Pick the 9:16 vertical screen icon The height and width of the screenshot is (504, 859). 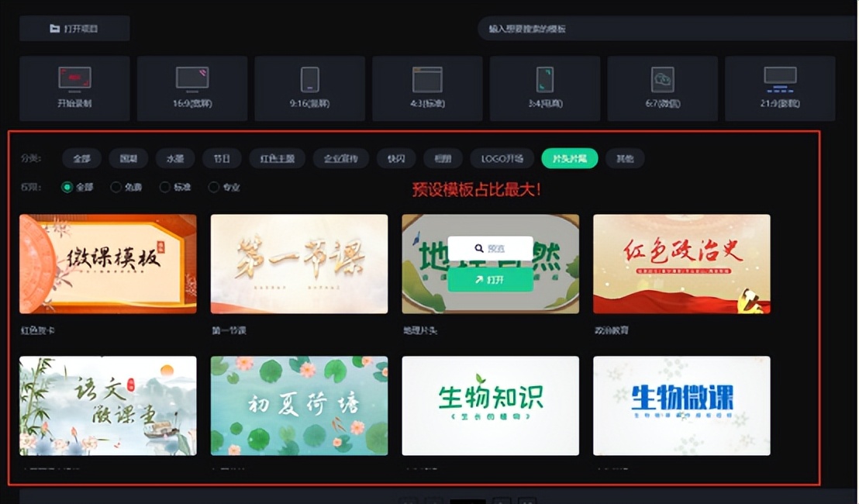pyautogui.click(x=310, y=88)
